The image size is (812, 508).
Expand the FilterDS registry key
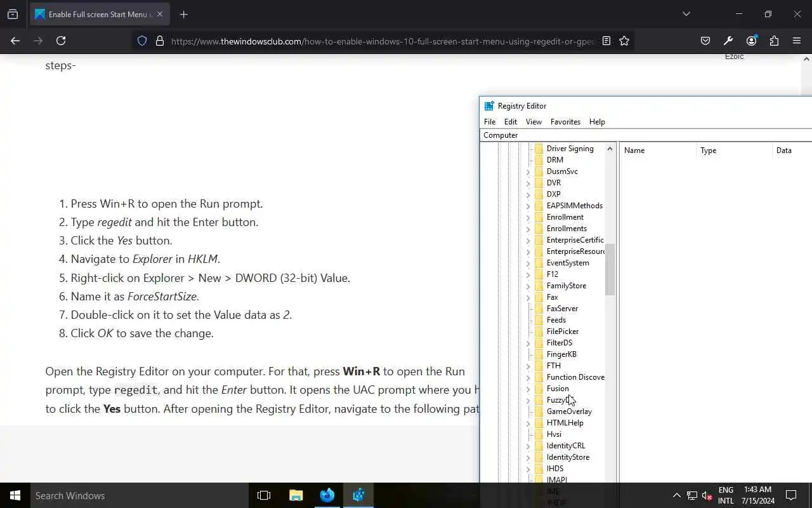[528, 343]
